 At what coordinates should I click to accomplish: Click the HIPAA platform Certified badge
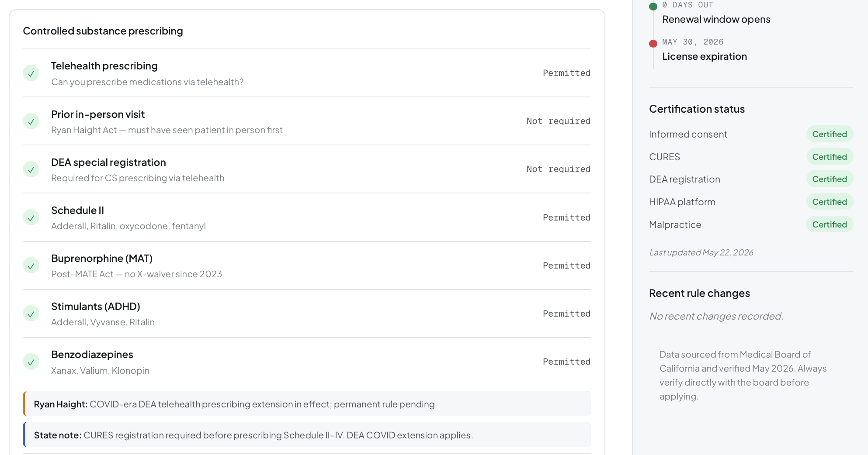click(830, 202)
